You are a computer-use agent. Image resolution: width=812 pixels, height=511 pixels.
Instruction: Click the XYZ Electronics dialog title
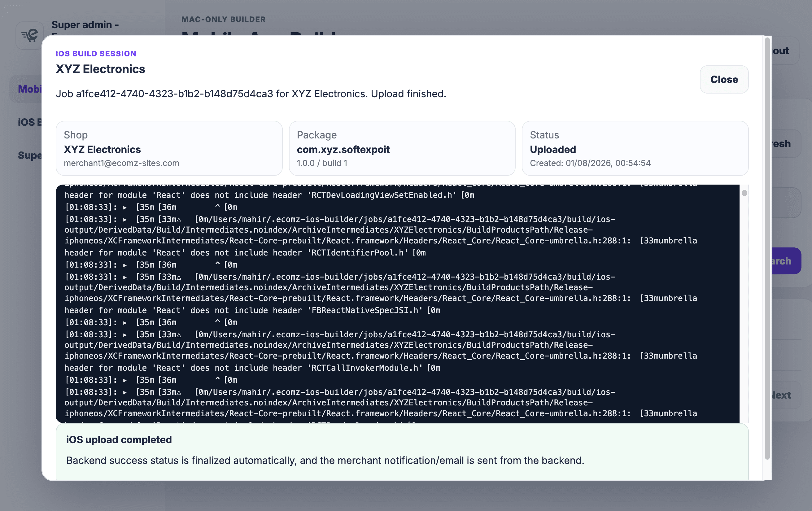[100, 69]
